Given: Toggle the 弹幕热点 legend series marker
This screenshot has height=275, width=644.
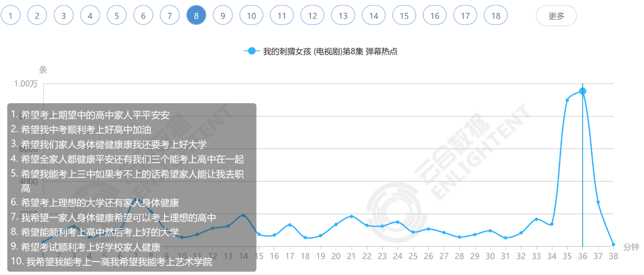Looking at the screenshot, I should (x=251, y=51).
